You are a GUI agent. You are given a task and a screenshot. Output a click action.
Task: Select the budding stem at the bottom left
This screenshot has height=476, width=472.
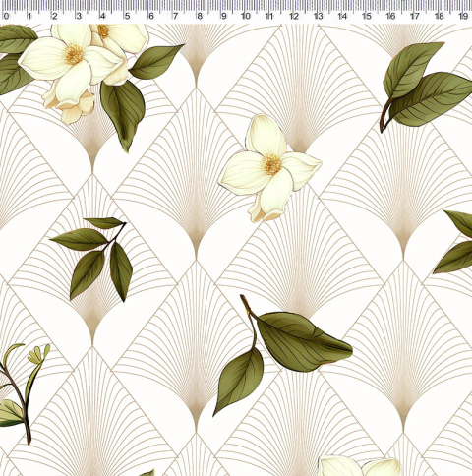coord(23,391)
